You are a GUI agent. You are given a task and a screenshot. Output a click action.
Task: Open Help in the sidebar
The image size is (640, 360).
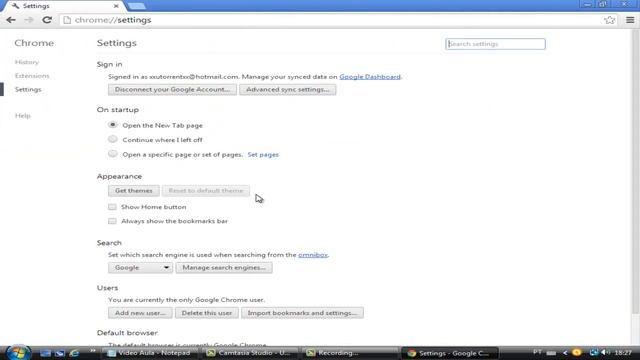coord(22,116)
